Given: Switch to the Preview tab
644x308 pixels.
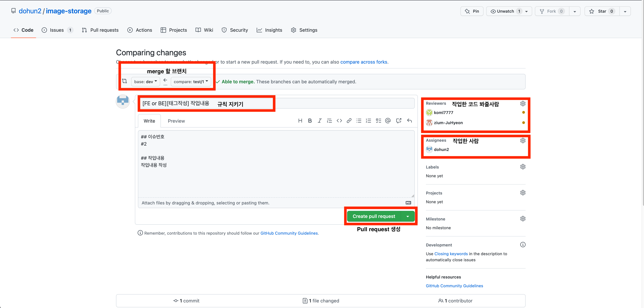Looking at the screenshot, I should coord(176,121).
